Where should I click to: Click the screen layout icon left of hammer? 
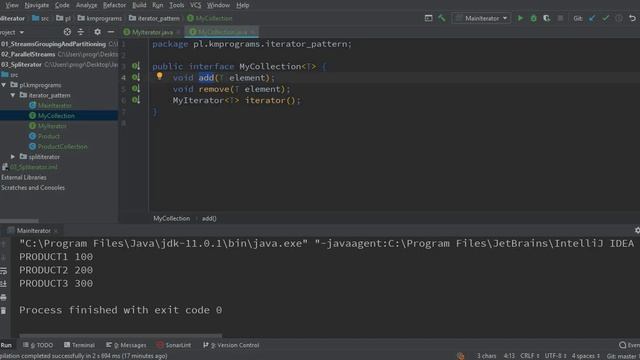[428, 18]
